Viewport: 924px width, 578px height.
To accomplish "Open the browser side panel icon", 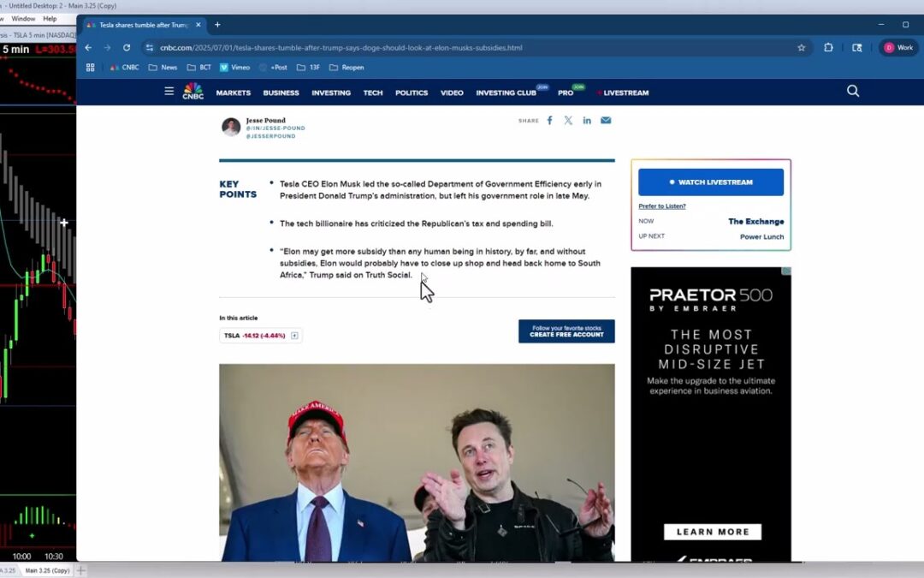I will (856, 48).
